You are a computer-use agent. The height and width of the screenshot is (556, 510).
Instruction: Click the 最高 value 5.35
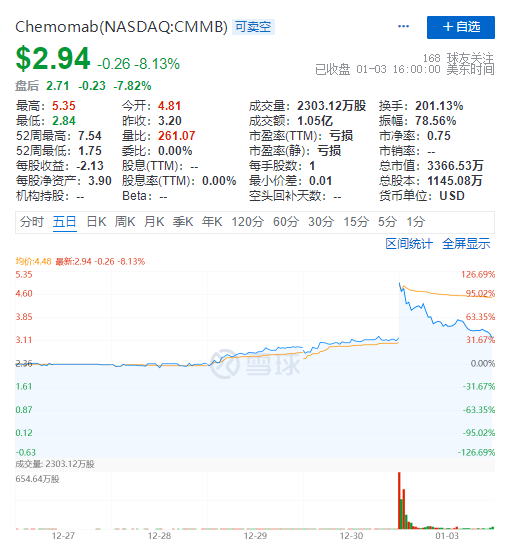(x=63, y=106)
